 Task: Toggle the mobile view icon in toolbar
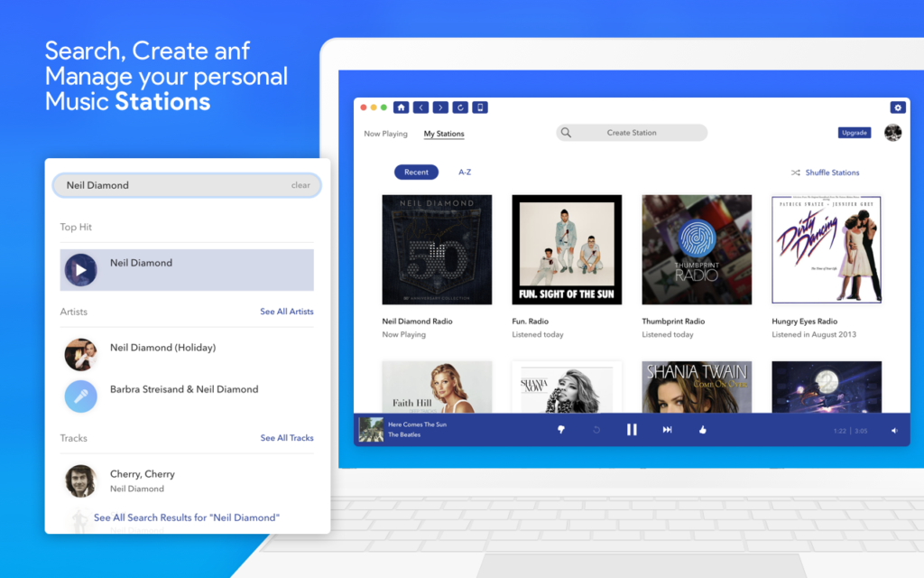[x=480, y=107]
